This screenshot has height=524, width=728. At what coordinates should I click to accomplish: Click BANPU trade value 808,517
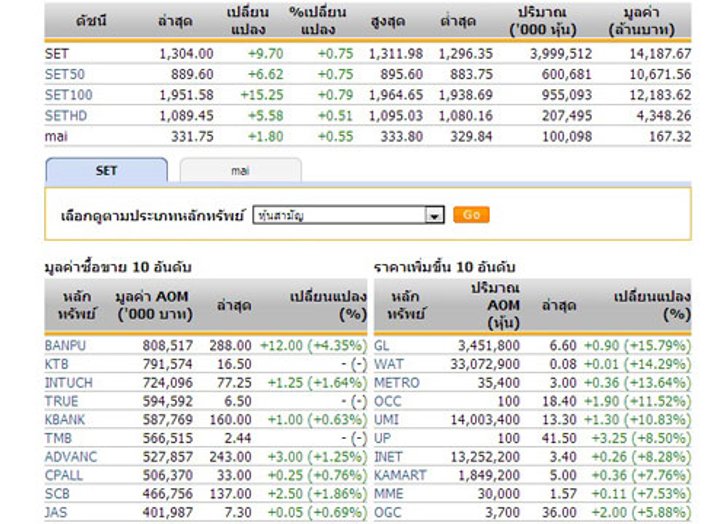(168, 346)
